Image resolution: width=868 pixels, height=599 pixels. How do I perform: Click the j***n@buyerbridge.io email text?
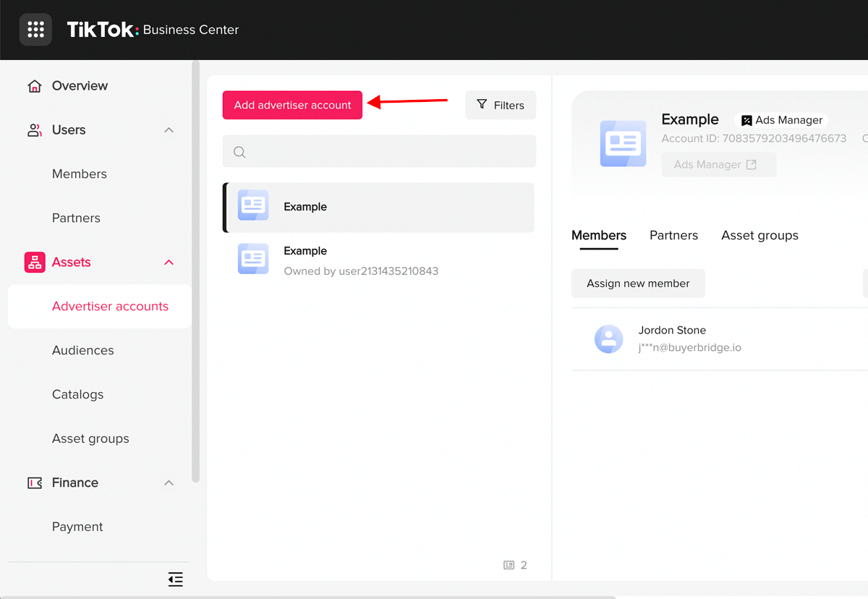pyautogui.click(x=689, y=348)
